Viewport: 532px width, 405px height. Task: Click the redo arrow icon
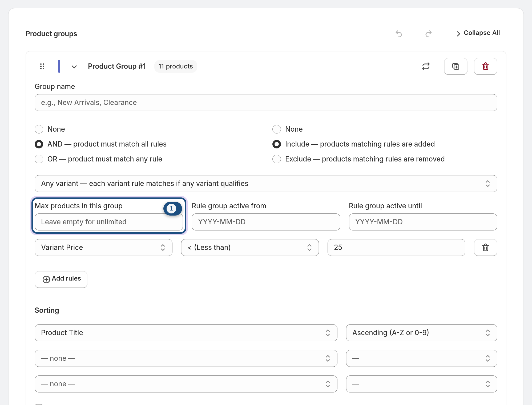click(429, 34)
